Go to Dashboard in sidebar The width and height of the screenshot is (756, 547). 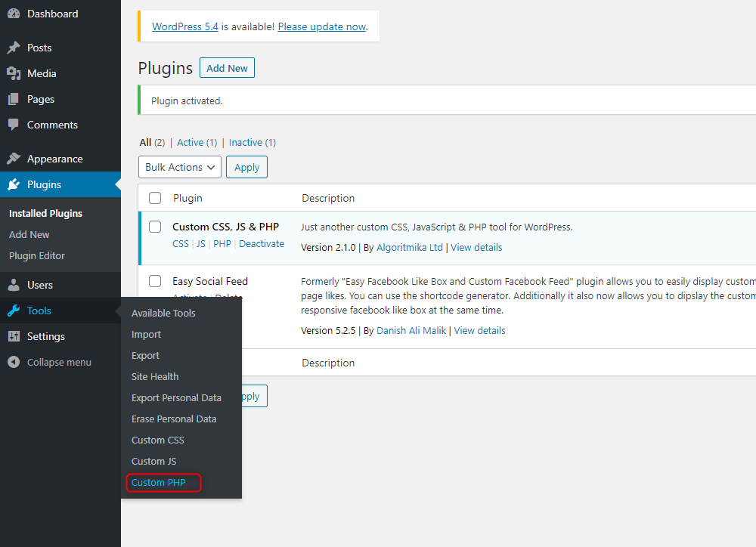(x=53, y=14)
